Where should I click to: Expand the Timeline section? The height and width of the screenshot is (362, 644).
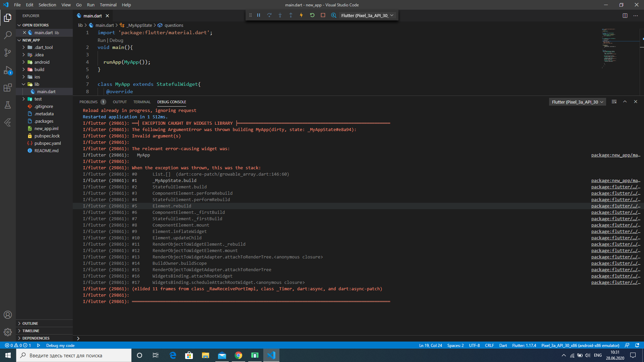[44, 331]
